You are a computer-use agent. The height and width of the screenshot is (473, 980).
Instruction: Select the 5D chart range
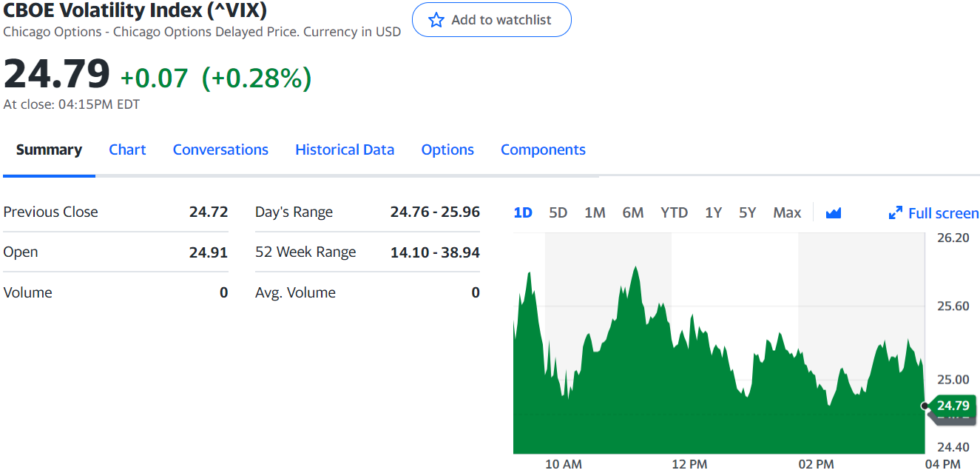point(558,212)
